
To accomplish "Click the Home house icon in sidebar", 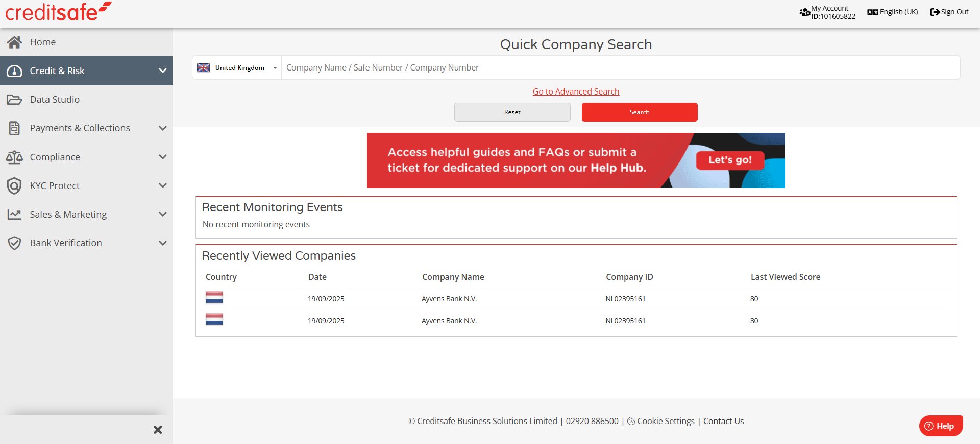I will (14, 42).
